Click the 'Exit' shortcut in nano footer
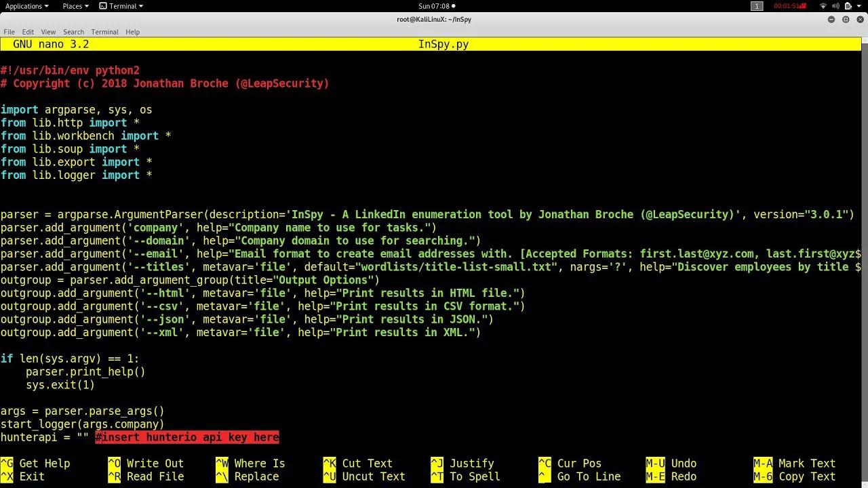The width and height of the screenshot is (868, 488). click(x=22, y=476)
